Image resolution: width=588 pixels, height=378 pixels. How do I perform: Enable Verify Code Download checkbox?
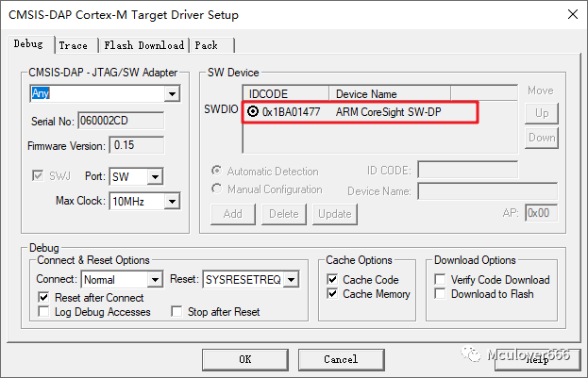point(440,279)
